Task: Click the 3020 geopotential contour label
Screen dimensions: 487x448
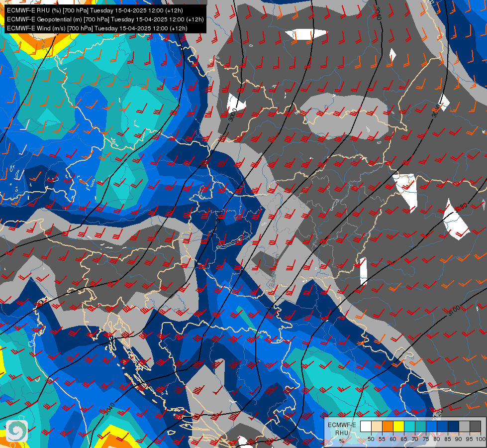Action: click(220, 216)
